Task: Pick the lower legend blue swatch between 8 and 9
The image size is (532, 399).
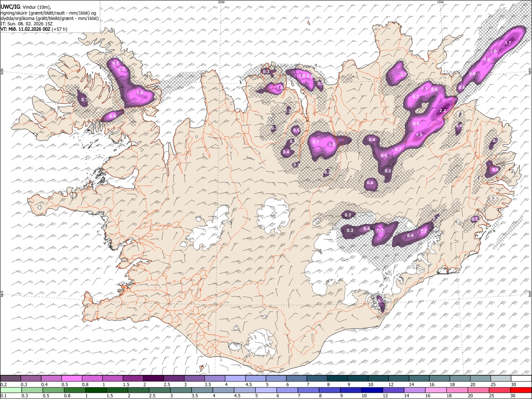Action: [x=330, y=390]
